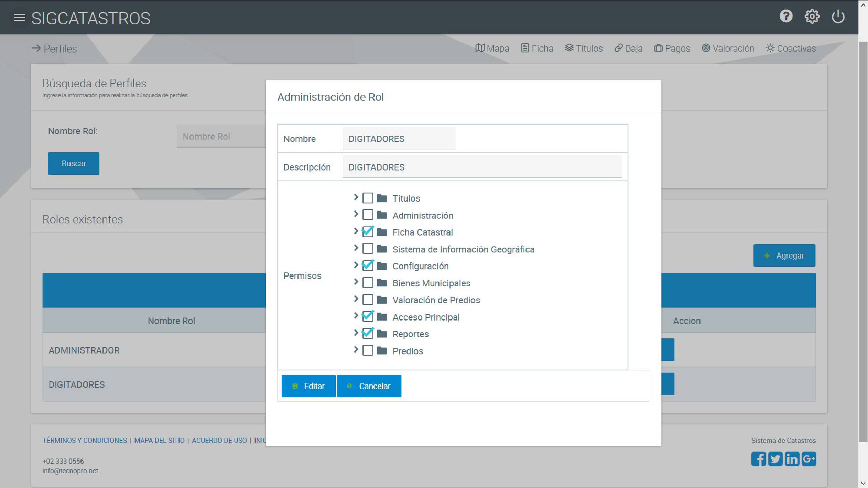
Task: Open the Títulos navigation item
Action: [584, 48]
